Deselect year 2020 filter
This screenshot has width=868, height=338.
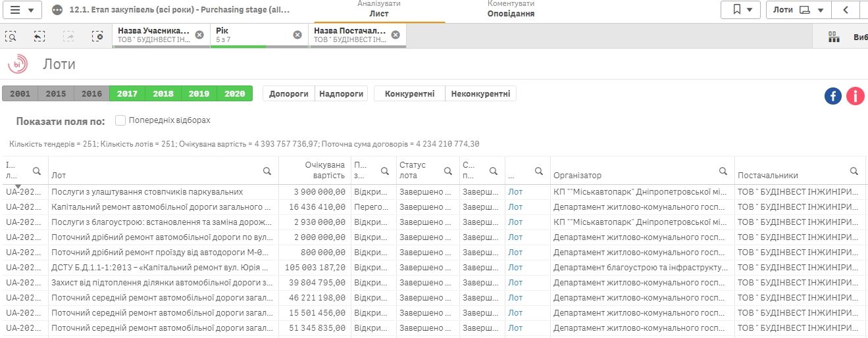tap(235, 94)
